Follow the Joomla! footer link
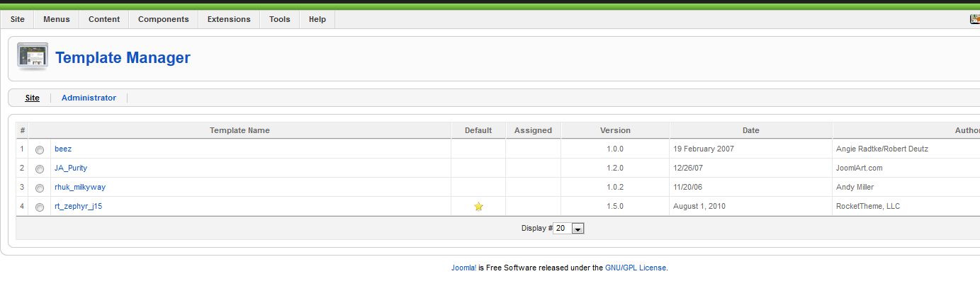 pyautogui.click(x=463, y=268)
